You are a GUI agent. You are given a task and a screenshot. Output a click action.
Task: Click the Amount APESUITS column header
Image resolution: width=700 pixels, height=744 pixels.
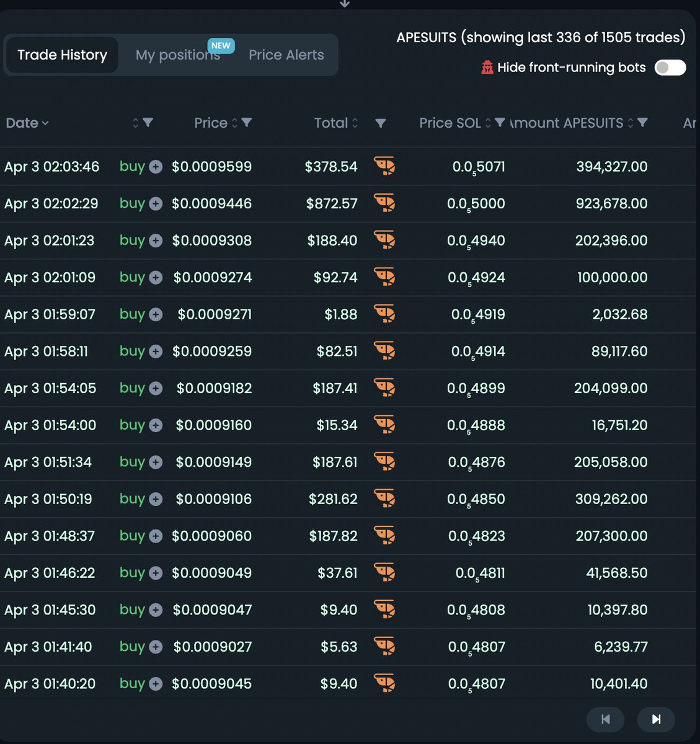tap(566, 123)
